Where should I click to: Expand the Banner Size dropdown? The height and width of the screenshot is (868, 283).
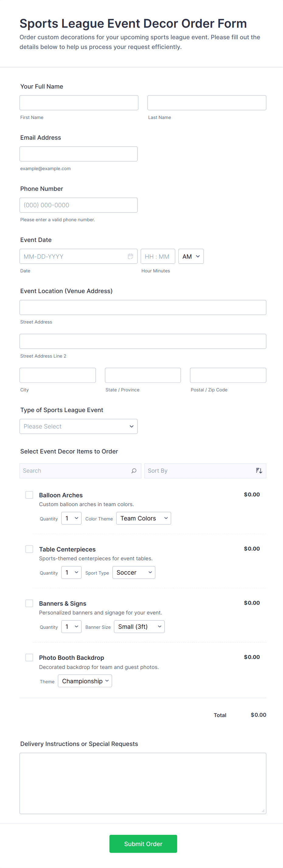tap(139, 627)
